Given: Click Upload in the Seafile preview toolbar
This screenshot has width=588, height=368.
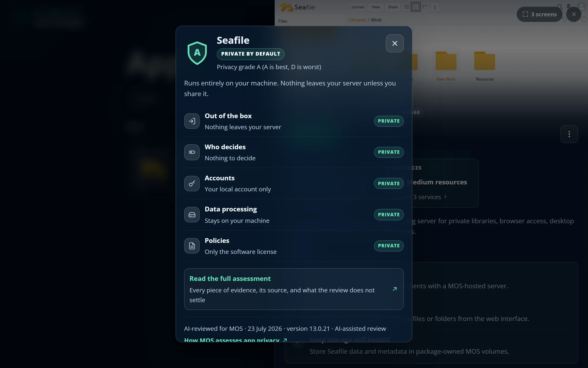Looking at the screenshot, I should pyautogui.click(x=358, y=7).
